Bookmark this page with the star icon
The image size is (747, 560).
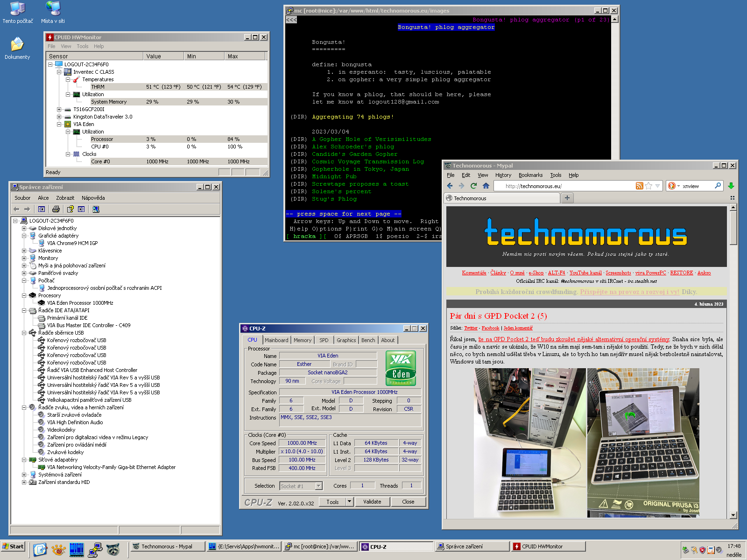[648, 186]
